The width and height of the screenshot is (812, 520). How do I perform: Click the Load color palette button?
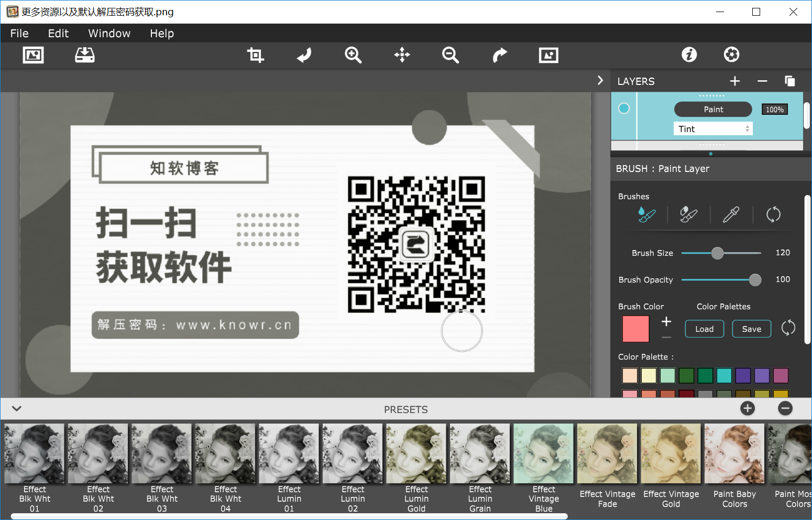click(705, 329)
